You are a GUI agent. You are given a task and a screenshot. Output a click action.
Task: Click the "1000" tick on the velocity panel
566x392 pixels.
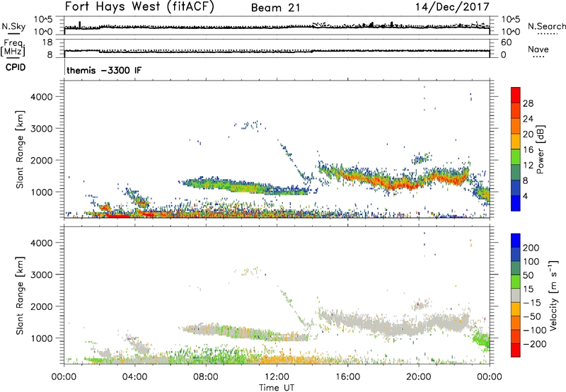(42, 338)
